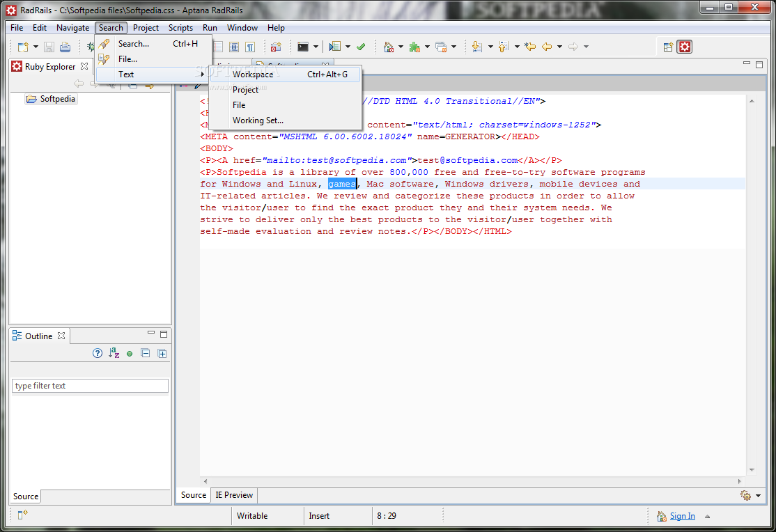
Task: Click the Save disk icon
Action: tap(49, 47)
